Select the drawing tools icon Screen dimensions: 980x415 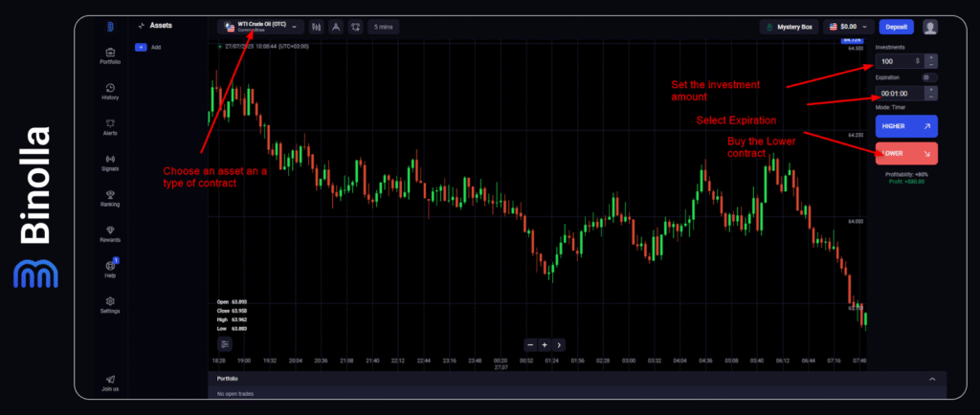click(335, 27)
